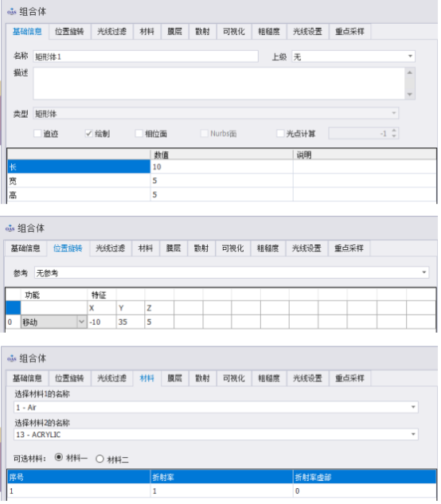Switch to 膜层 tab in top panel

[174, 32]
